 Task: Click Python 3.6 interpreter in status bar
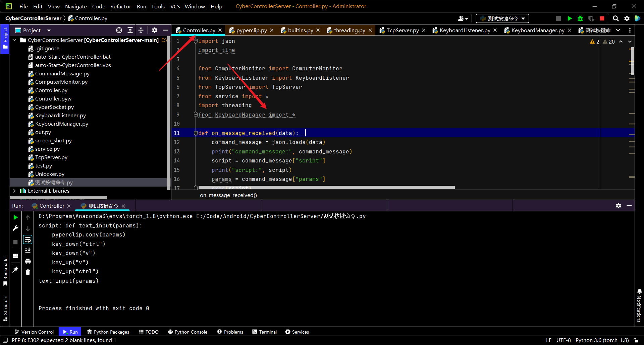(602, 340)
